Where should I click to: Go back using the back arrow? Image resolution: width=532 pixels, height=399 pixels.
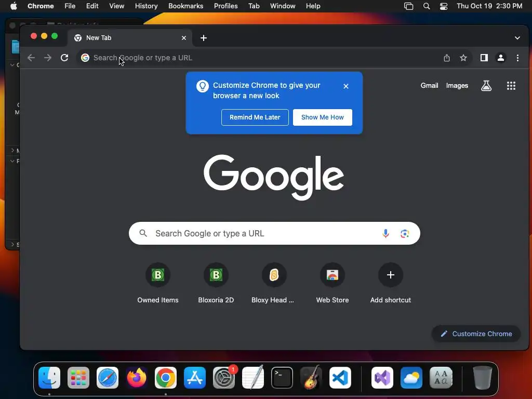[31, 58]
